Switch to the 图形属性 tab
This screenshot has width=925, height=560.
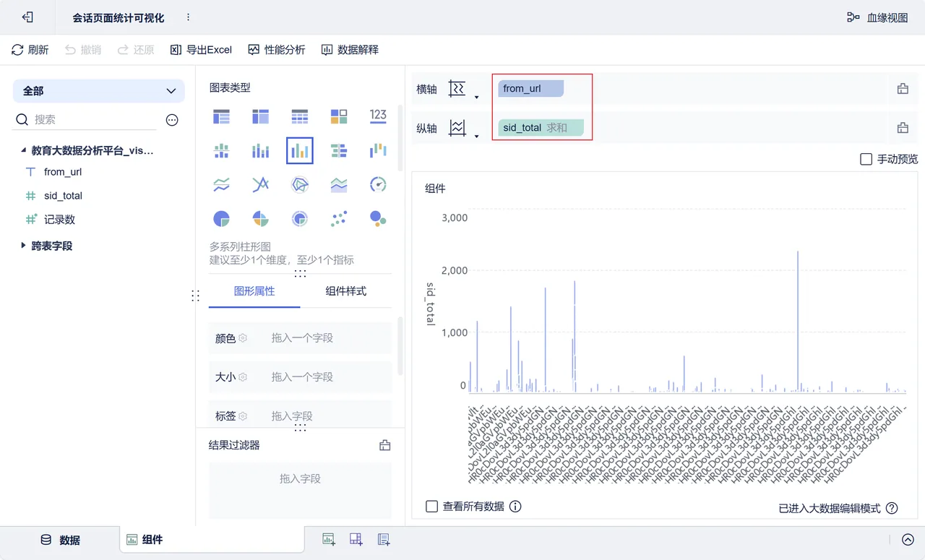pos(254,291)
